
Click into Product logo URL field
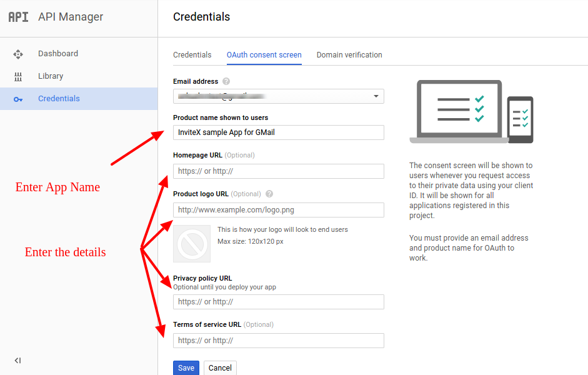click(x=279, y=210)
